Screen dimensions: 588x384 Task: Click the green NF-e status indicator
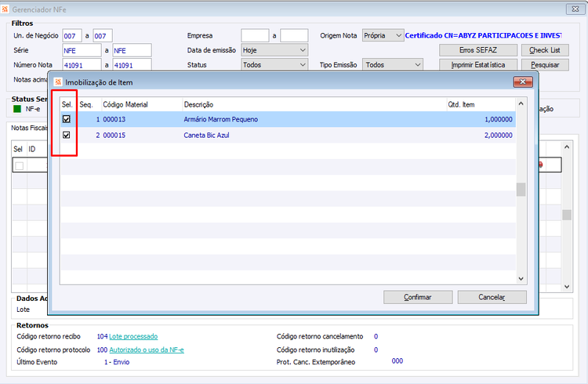[17, 109]
